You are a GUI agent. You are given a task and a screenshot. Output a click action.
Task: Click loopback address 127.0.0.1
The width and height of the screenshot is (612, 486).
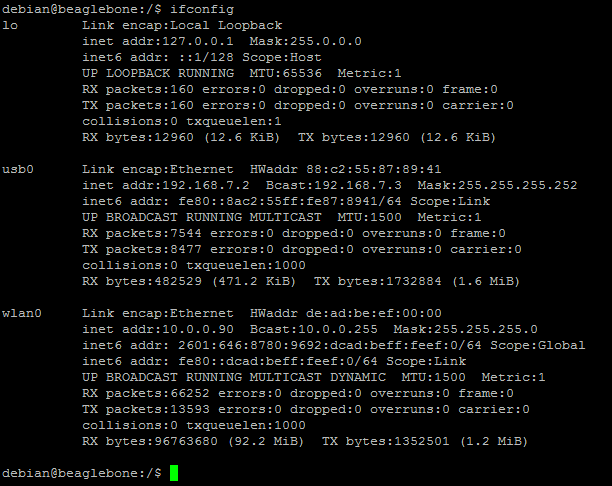click(197, 41)
